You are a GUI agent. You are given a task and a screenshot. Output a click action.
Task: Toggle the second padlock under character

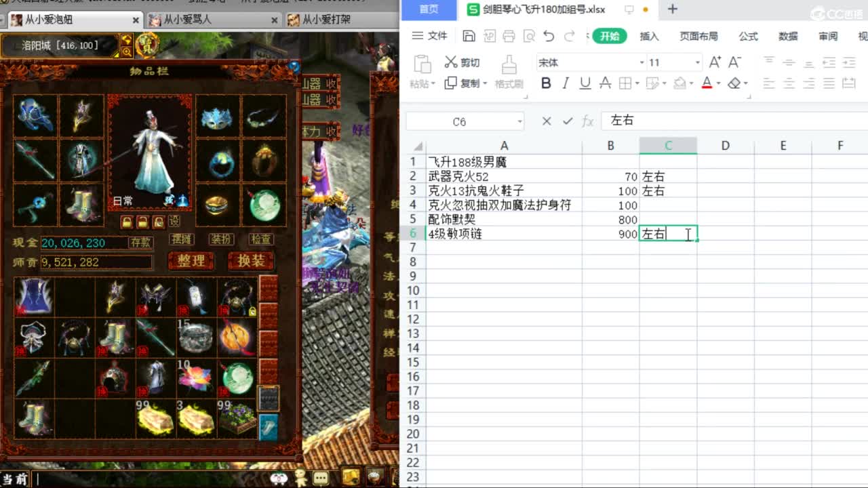tap(142, 222)
